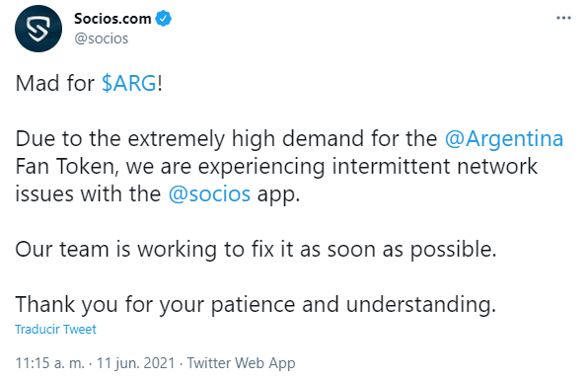Click the @socios mention in tweet body
Viewport: 588px width, 382px height.
pos(209,194)
